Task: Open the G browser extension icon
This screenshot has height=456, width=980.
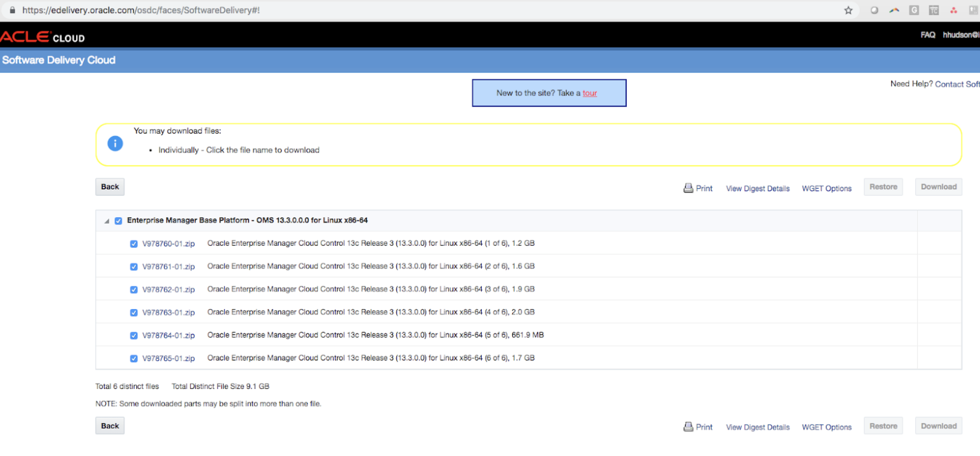Action: pos(914,10)
